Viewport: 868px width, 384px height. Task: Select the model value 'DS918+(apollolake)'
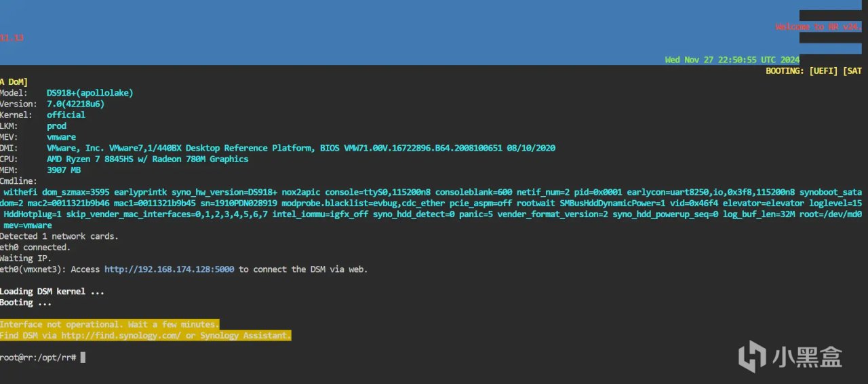click(x=90, y=92)
